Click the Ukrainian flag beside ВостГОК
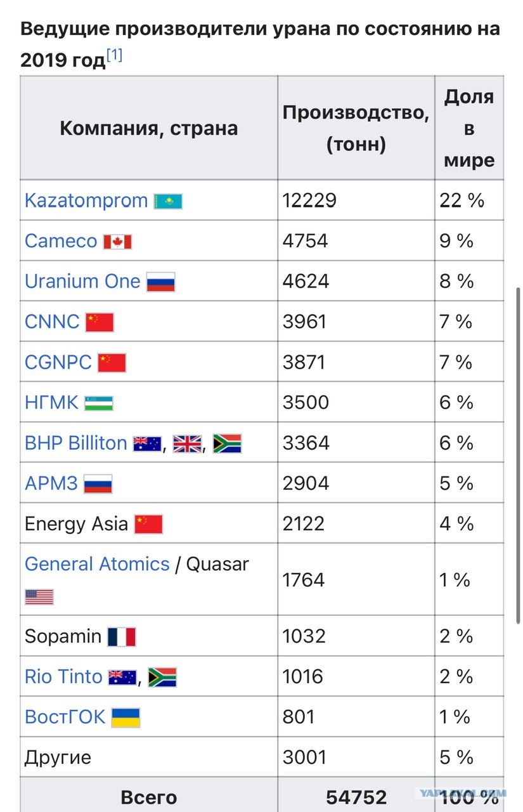Image resolution: width=523 pixels, height=812 pixels. [126, 717]
